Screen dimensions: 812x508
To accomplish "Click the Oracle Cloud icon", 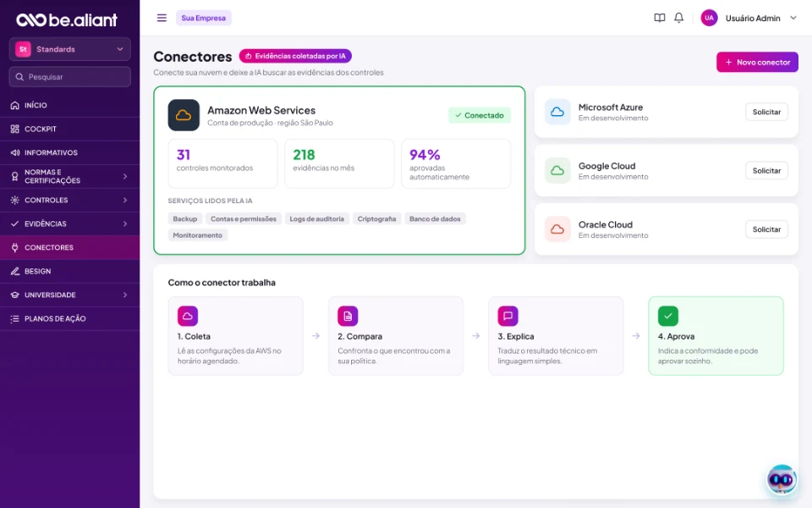I will coord(557,229).
